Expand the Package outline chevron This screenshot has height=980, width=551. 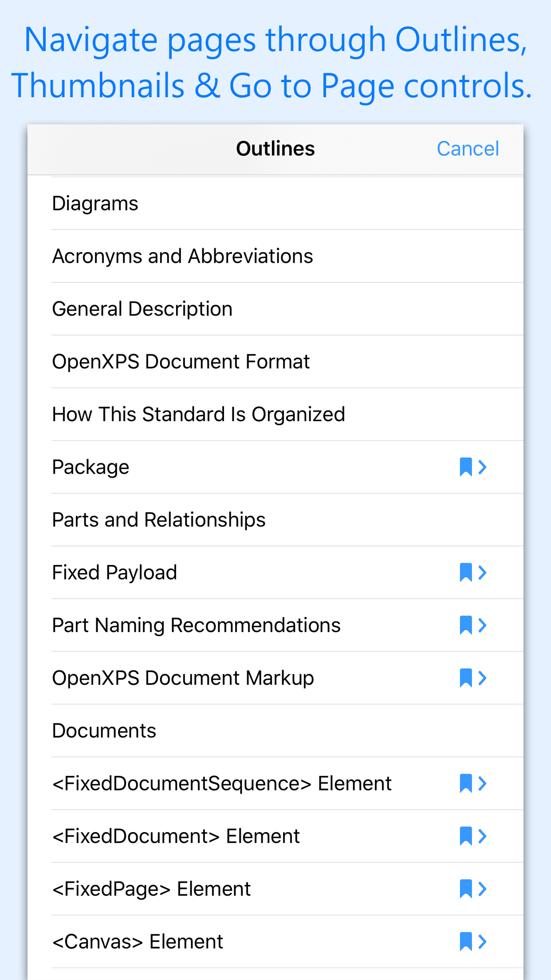pos(483,467)
